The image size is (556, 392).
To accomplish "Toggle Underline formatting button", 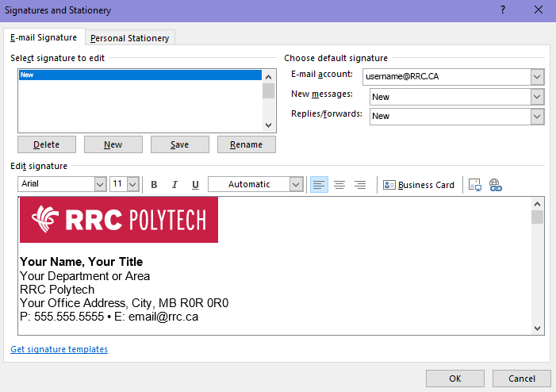I will click(x=195, y=185).
